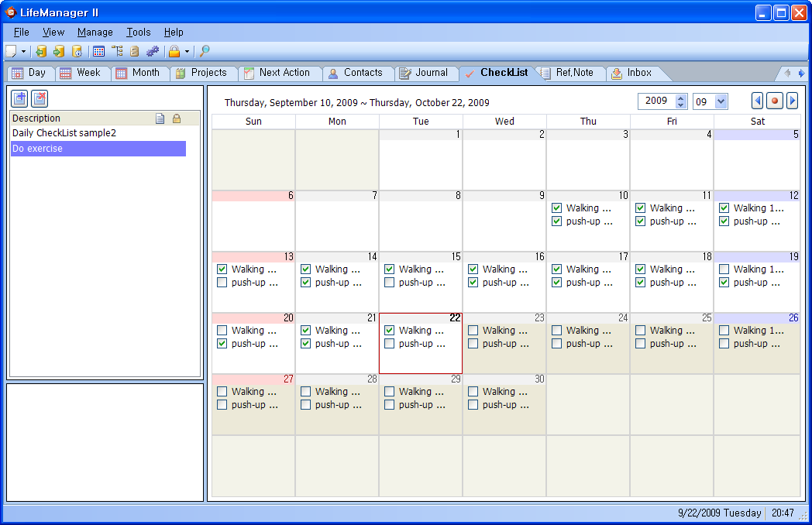Click the Projects tab books icon
Image resolution: width=812 pixels, height=525 pixels.
[181, 73]
